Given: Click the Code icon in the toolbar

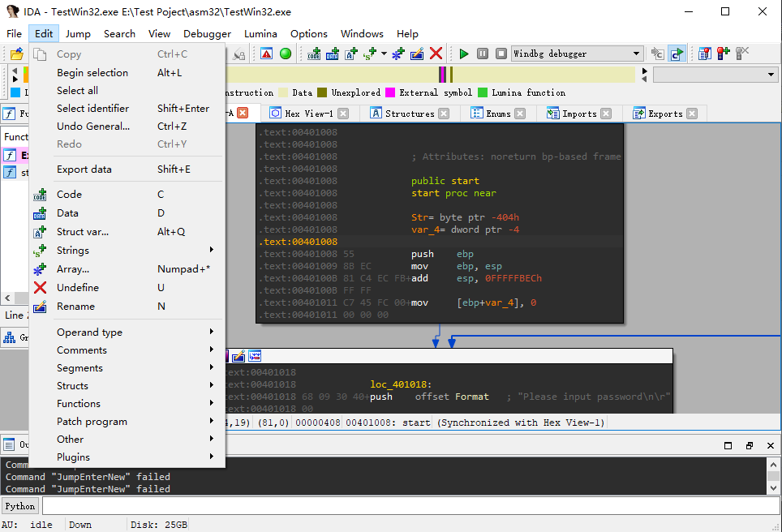Looking at the screenshot, I should [314, 54].
